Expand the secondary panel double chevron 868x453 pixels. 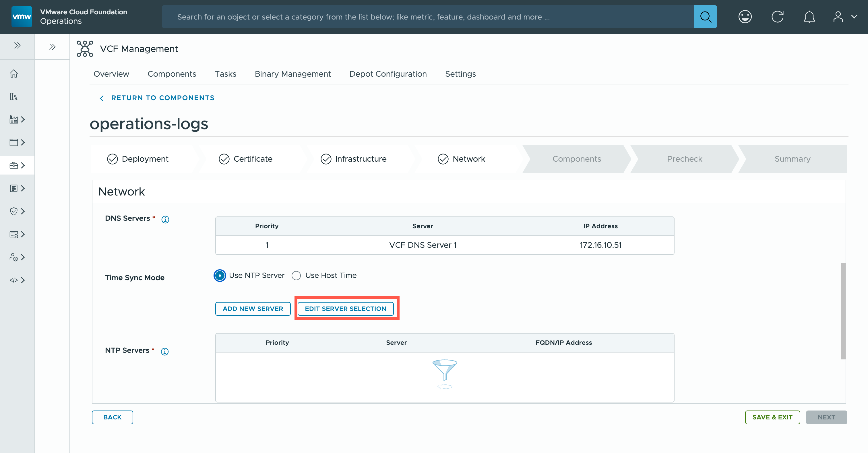(52, 47)
